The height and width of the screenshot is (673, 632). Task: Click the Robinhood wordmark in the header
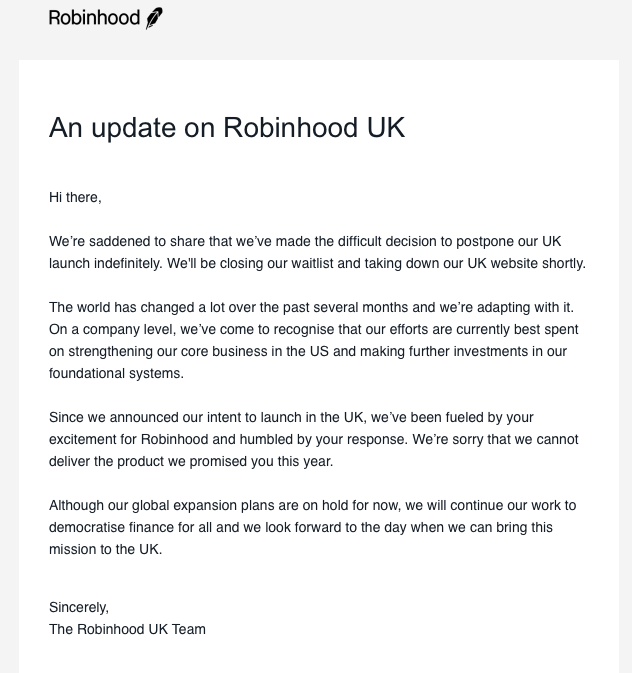pyautogui.click(x=94, y=18)
